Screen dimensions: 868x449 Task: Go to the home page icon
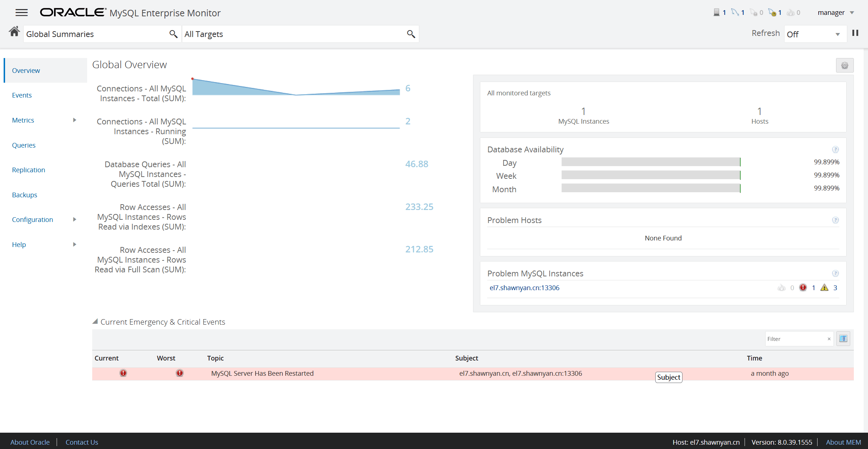coord(14,32)
